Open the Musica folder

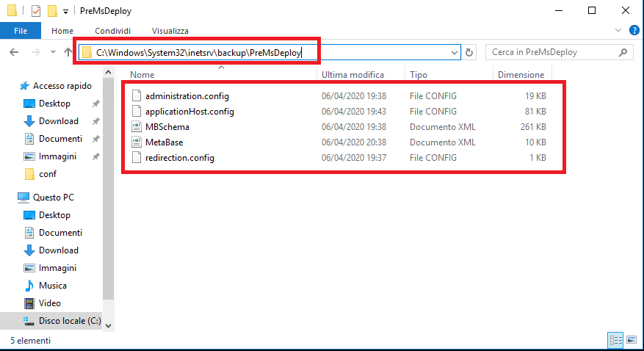(53, 286)
